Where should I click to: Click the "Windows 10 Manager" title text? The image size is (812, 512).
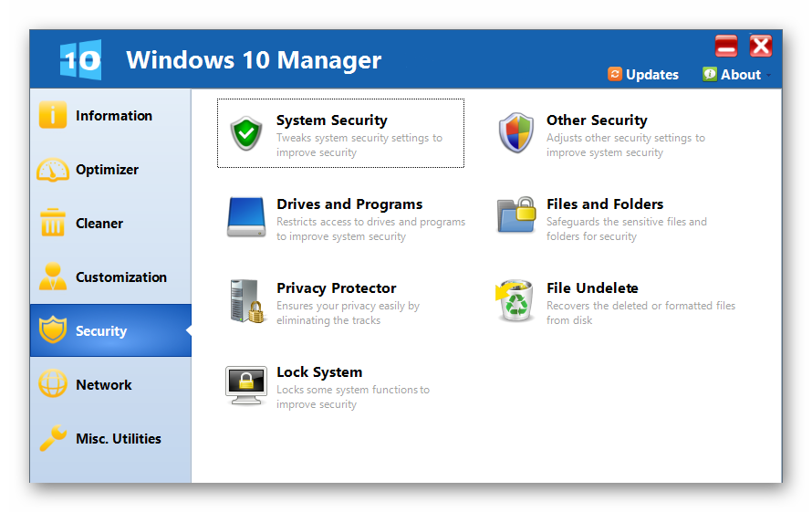coord(254,60)
